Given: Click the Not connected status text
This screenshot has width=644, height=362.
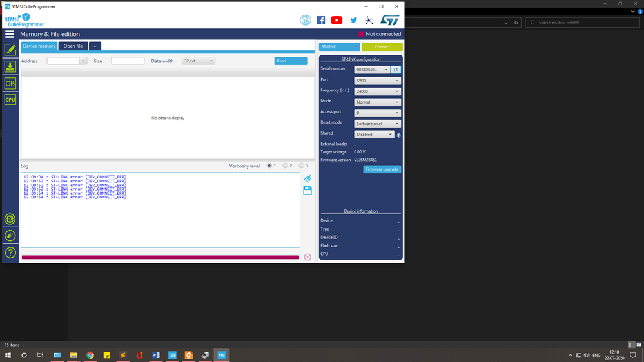Looking at the screenshot, I should (383, 34).
